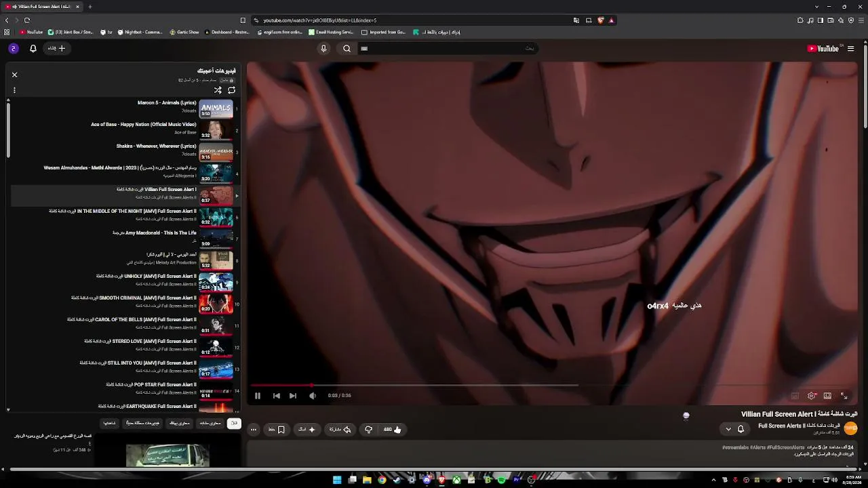Image resolution: width=868 pixels, height=488 pixels.
Task: Open the player settings gear
Action: click(x=812, y=396)
